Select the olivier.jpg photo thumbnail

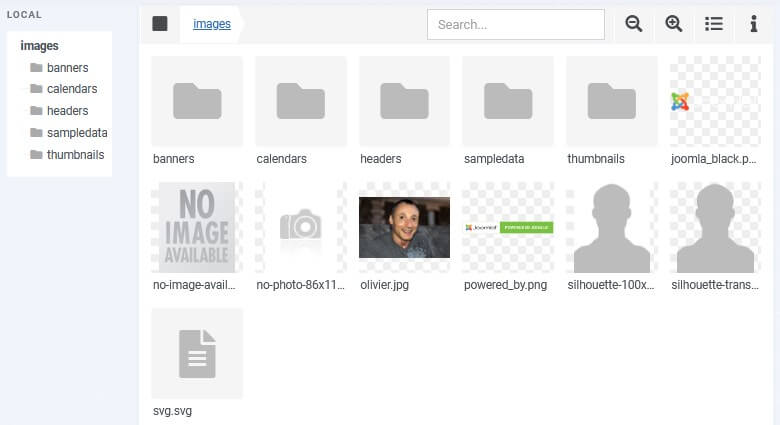404,227
